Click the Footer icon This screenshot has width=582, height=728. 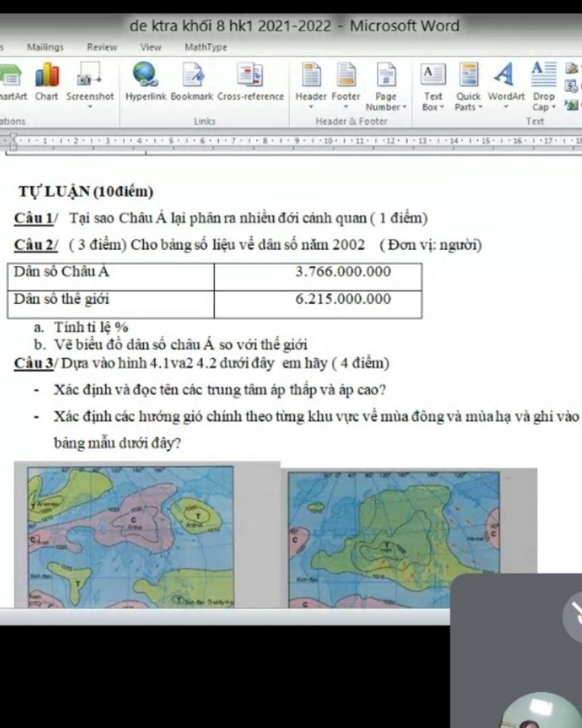click(346, 76)
